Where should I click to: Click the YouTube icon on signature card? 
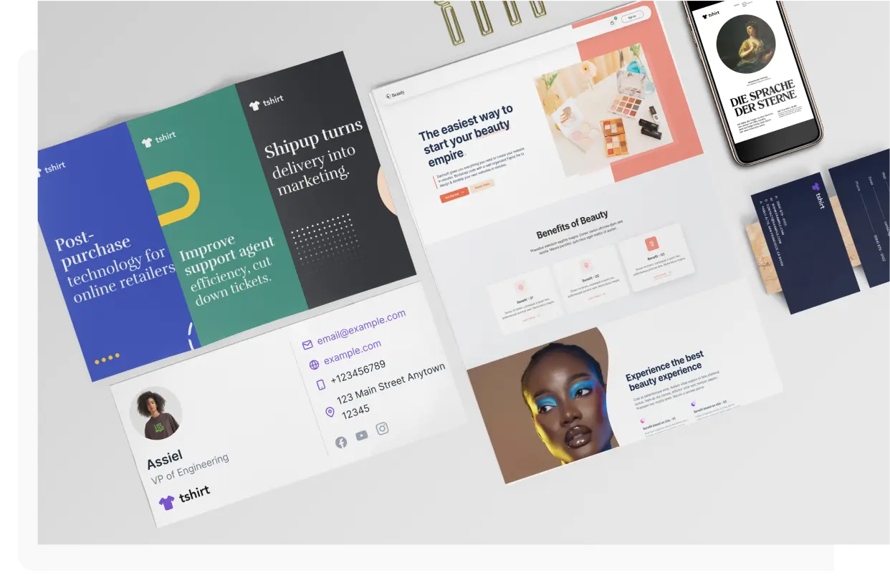361,435
